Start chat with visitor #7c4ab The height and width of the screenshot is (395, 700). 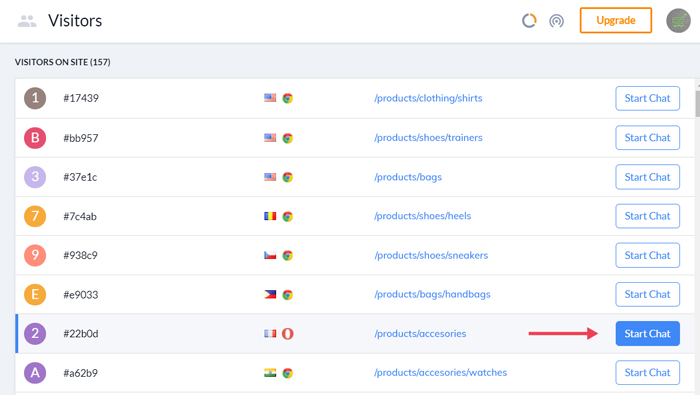pos(647,216)
